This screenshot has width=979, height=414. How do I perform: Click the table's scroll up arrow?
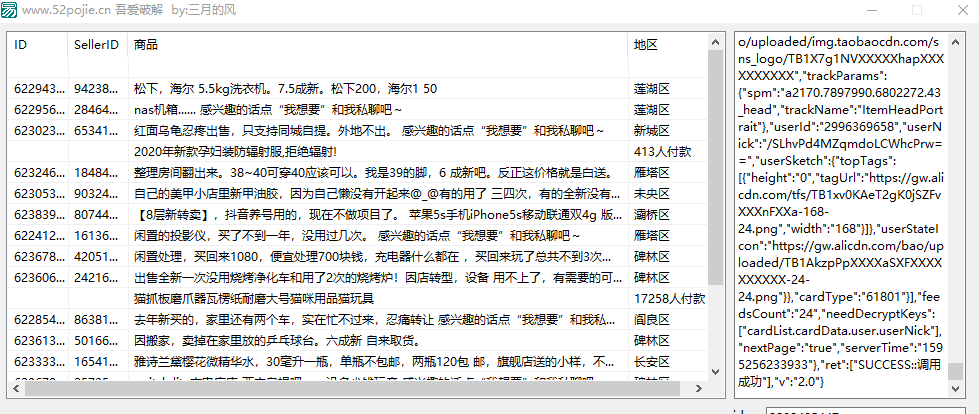716,42
